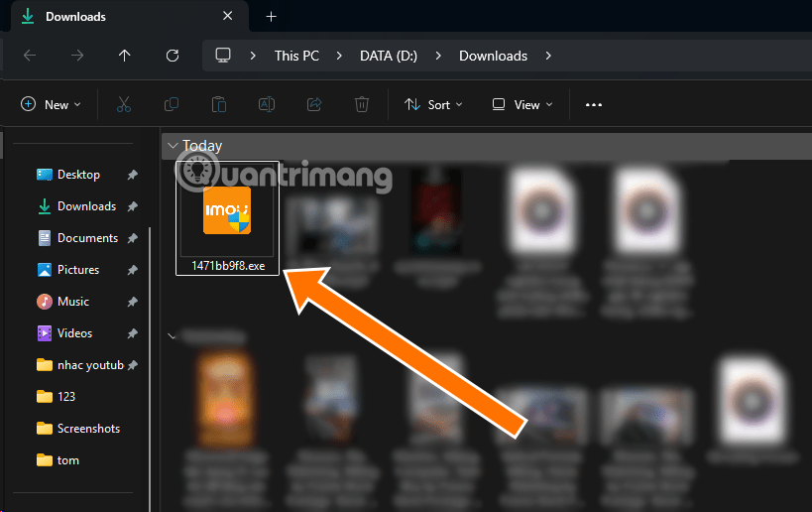
Task: Unpin Pictures using its pin icon
Action: tap(133, 270)
